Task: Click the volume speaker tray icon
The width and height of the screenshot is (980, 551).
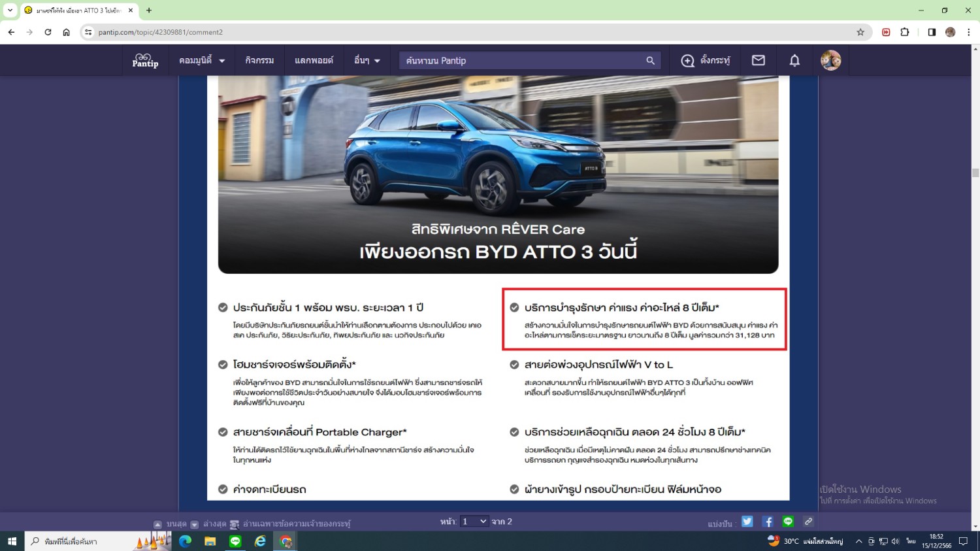Action: click(x=895, y=541)
